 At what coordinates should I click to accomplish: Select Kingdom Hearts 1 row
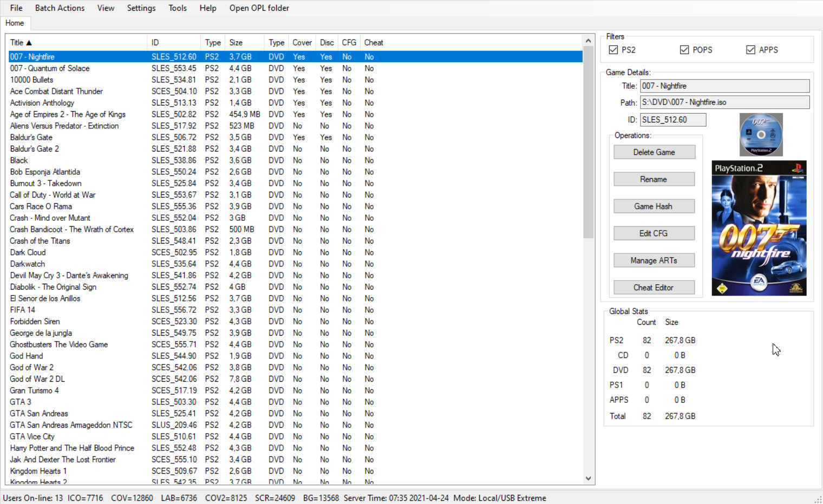point(295,471)
